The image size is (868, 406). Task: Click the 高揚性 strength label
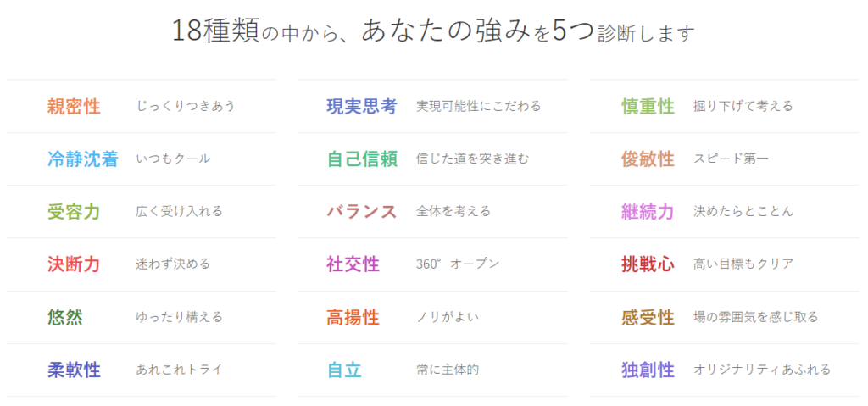tap(353, 317)
